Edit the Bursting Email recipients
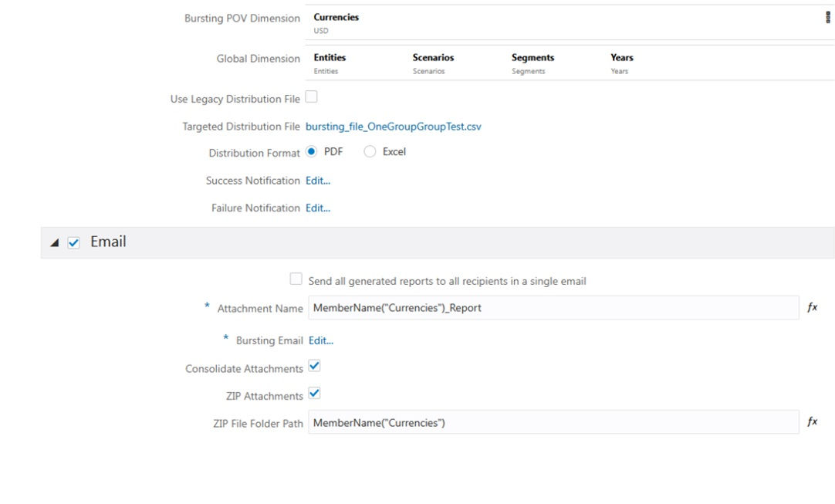The image size is (835, 504). (321, 340)
